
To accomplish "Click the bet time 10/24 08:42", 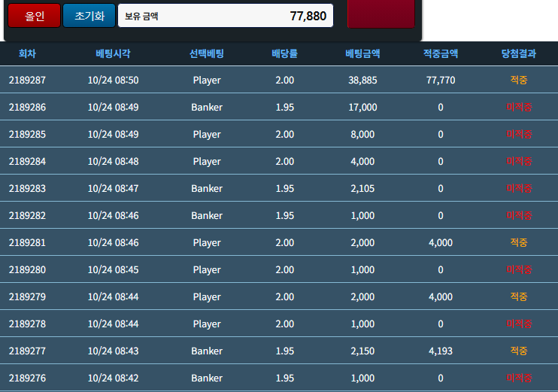I will [113, 378].
